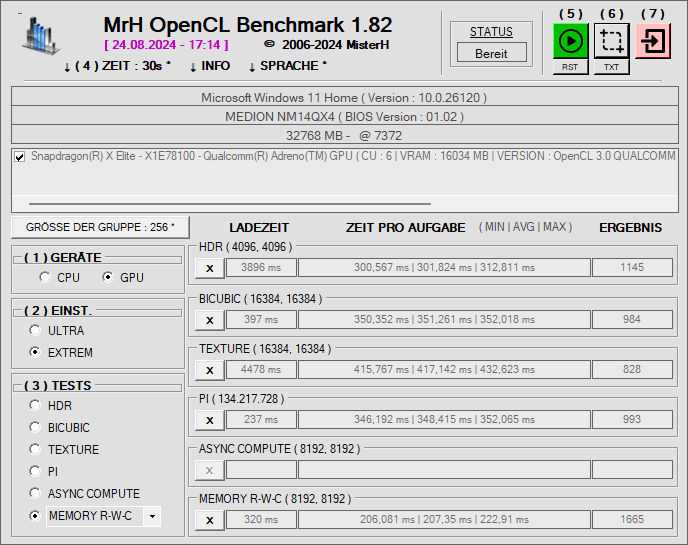Select the PI test radio button

35,471
